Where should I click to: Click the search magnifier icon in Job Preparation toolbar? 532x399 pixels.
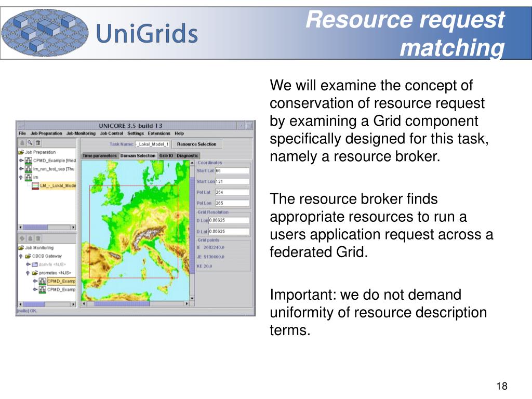pos(30,143)
